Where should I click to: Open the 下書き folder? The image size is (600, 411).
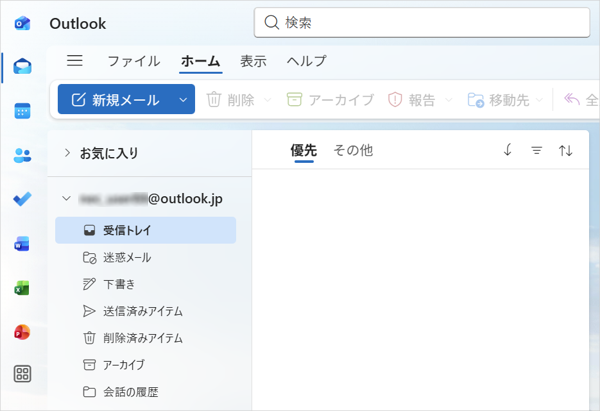(145, 284)
